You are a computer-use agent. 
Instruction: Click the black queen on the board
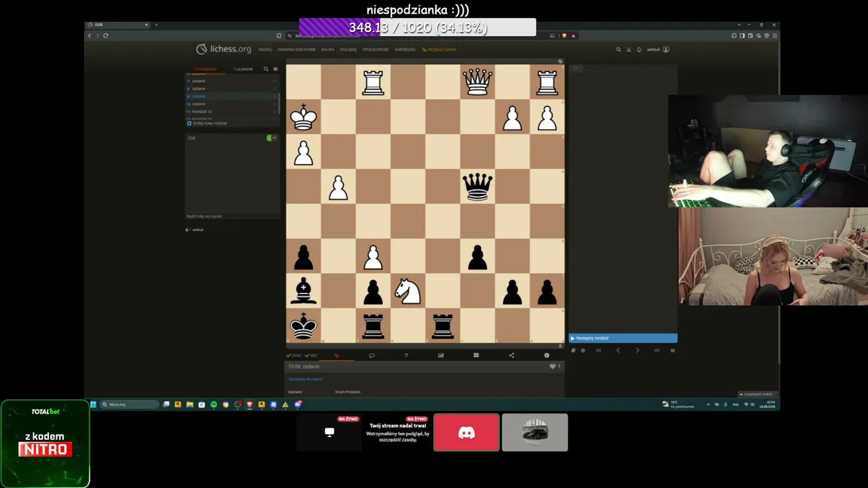pyautogui.click(x=477, y=186)
